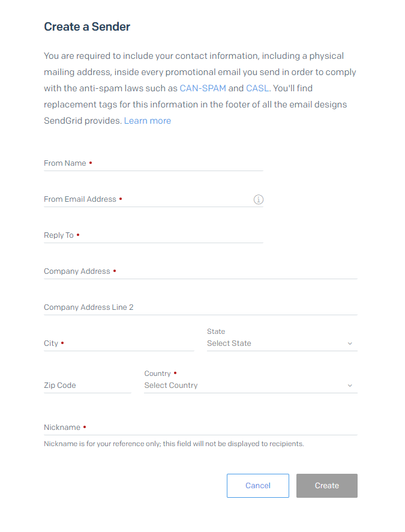Click the State dropdown chevron arrow

coord(350,343)
